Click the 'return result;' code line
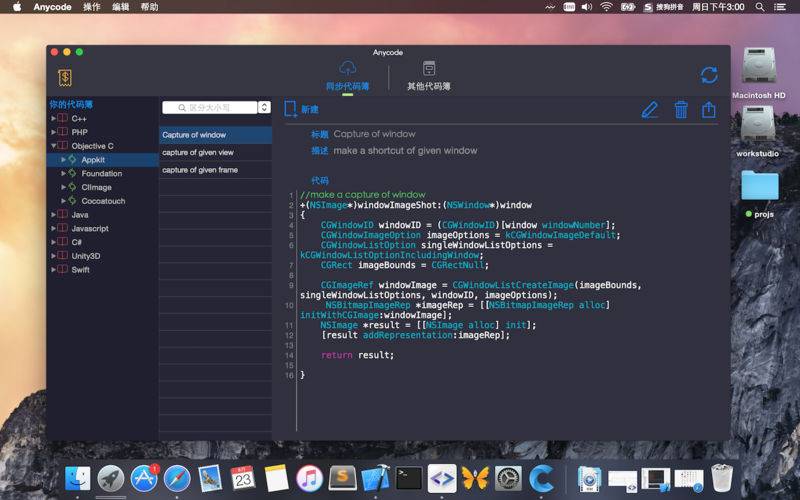Screen dimensions: 800x500 358,355
